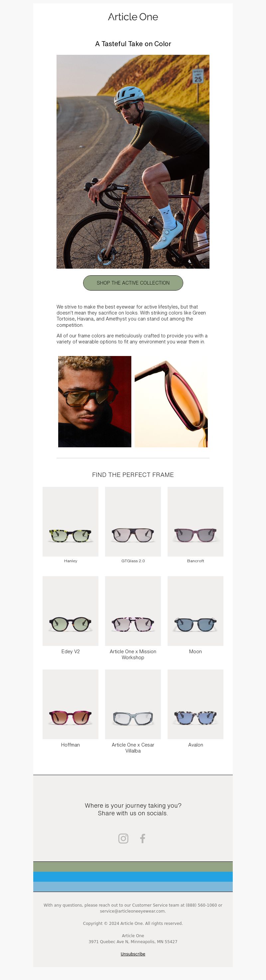Open Article One x Mission Workshop frame

[133, 611]
